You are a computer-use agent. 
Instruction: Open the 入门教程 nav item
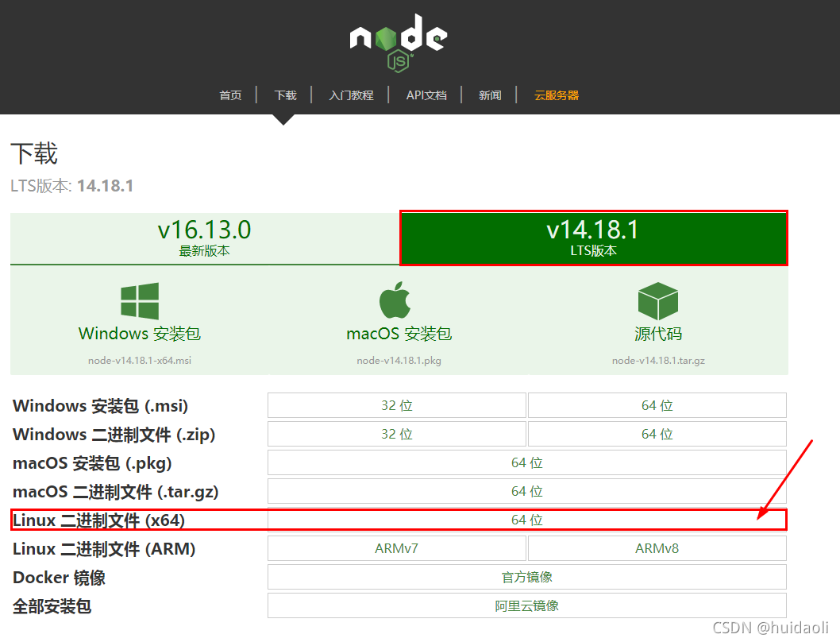(352, 95)
